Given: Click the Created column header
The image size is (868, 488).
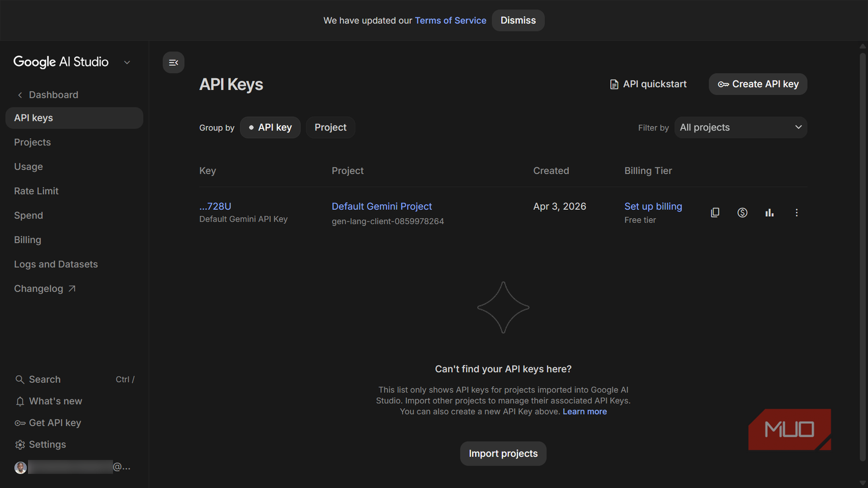Looking at the screenshot, I should click(x=551, y=171).
